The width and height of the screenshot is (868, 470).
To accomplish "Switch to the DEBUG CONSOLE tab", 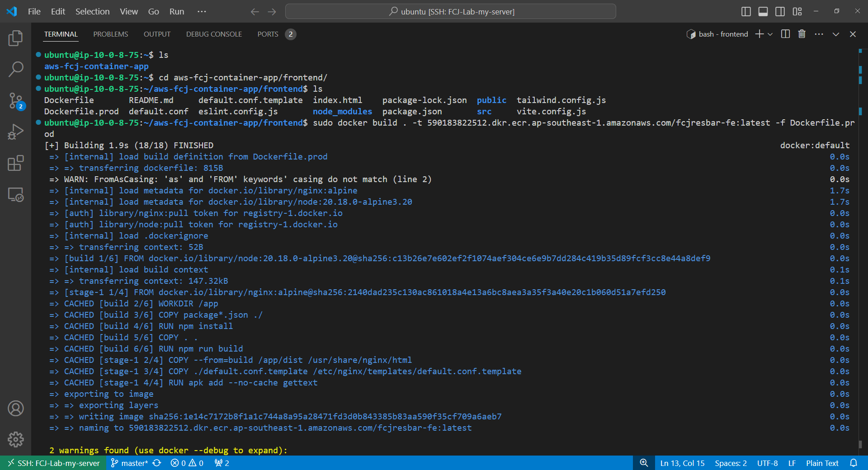I will (x=214, y=34).
